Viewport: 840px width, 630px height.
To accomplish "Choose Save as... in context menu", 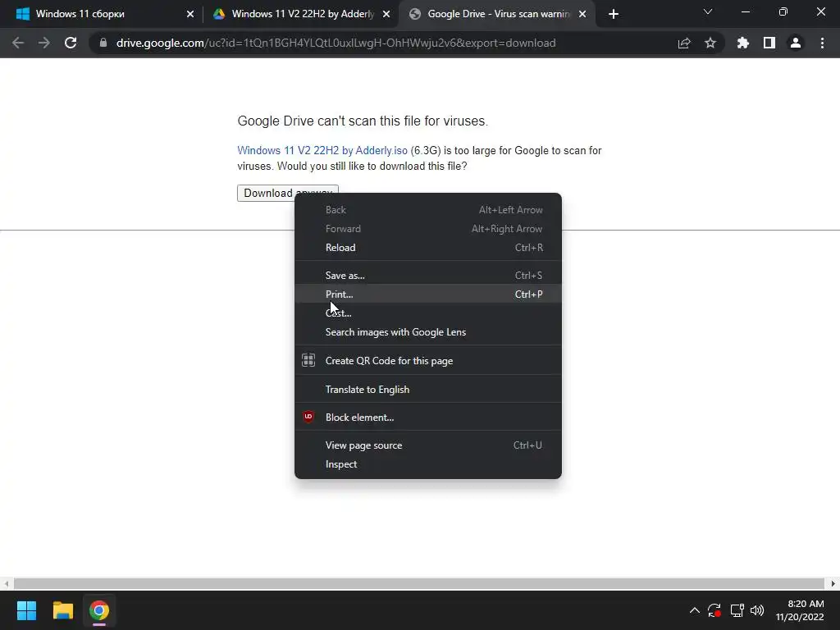I will 428,276.
